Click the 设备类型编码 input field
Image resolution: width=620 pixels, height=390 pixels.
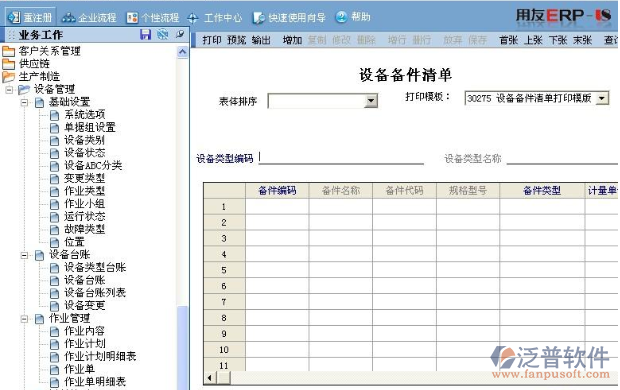[x=341, y=158]
